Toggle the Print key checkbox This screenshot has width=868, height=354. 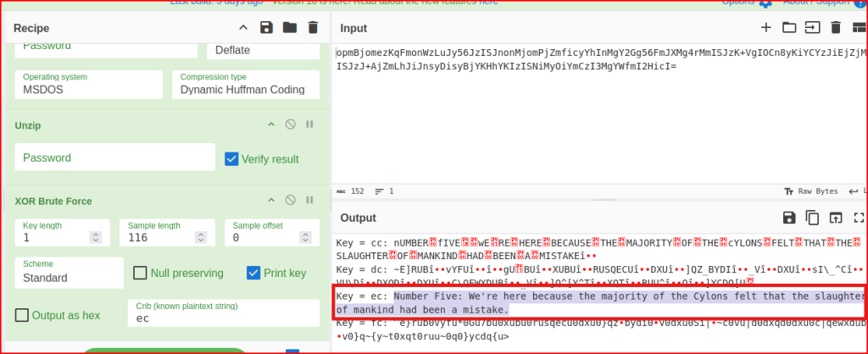(x=253, y=273)
